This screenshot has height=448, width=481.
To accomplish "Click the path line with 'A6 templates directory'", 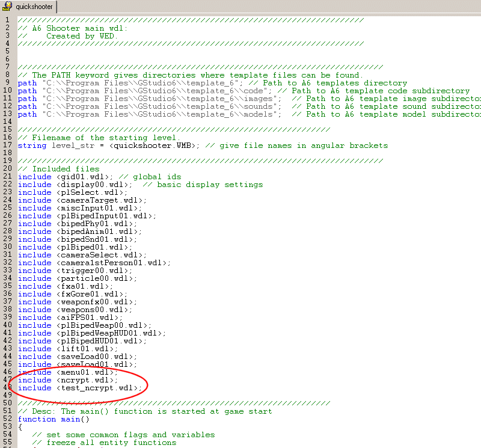I will click(212, 83).
